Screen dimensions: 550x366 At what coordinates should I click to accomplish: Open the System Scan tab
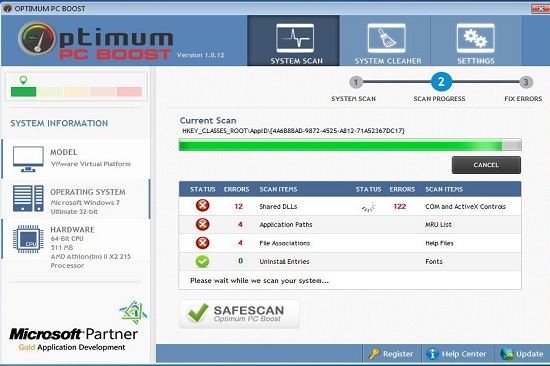293,40
